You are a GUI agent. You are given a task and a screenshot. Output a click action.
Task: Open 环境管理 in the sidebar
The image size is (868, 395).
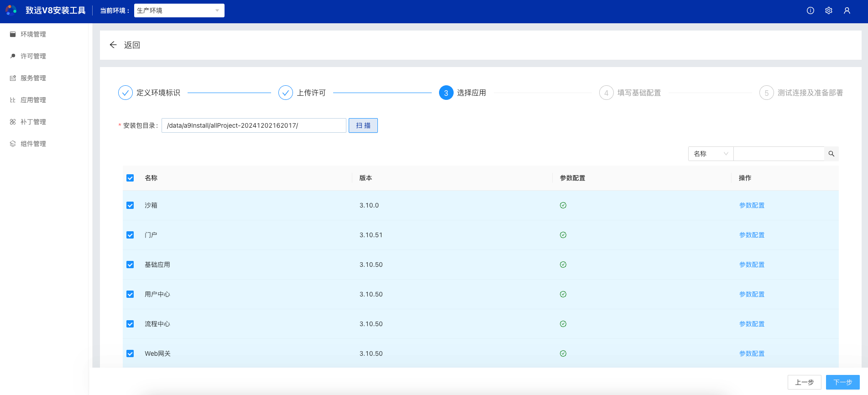[x=33, y=34]
